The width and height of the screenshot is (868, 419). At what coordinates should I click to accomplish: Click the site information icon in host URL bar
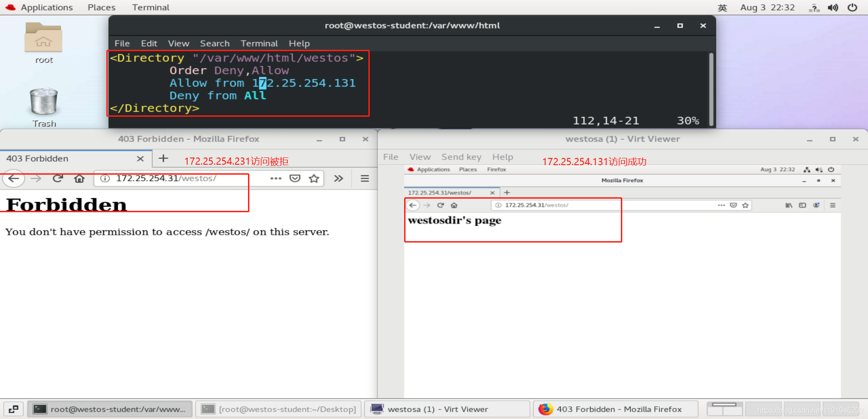point(105,178)
